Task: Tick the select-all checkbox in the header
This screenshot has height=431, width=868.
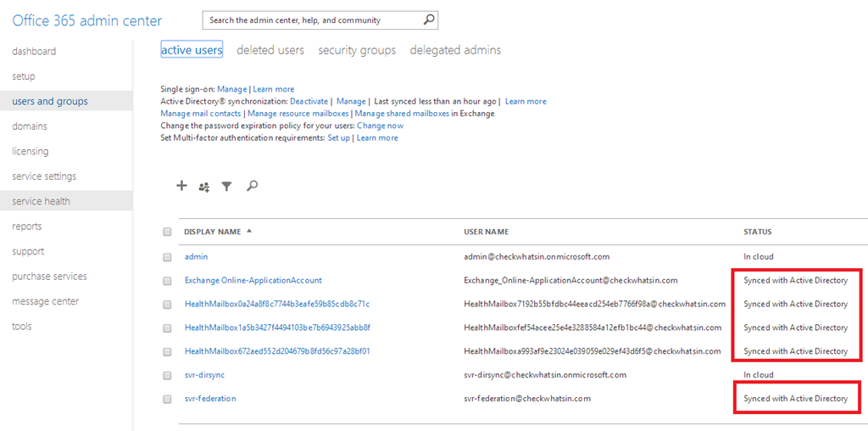Action: click(x=167, y=232)
